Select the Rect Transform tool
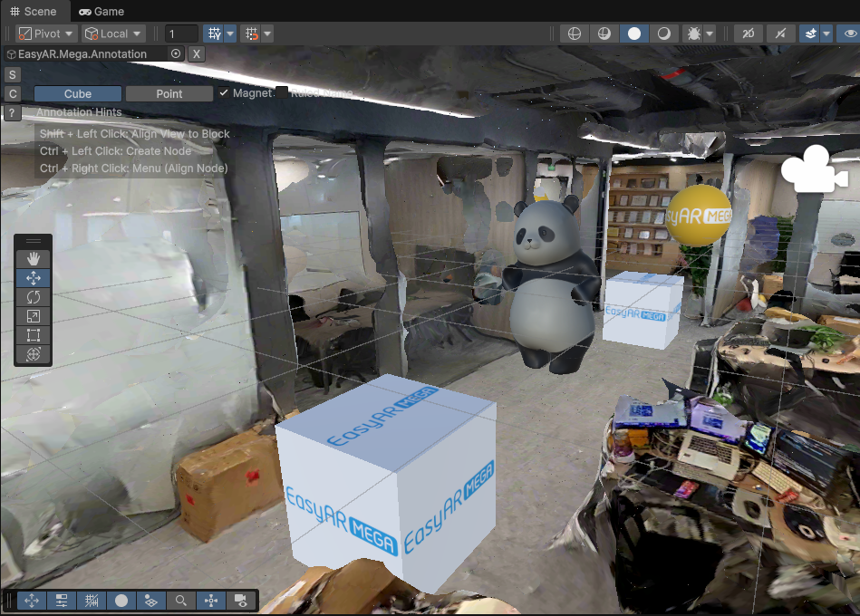This screenshot has height=616, width=860. click(x=33, y=334)
